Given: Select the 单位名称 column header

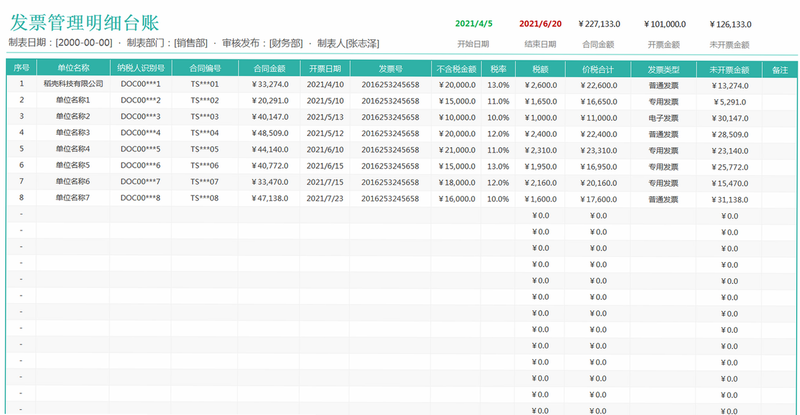Looking at the screenshot, I should [x=73, y=68].
